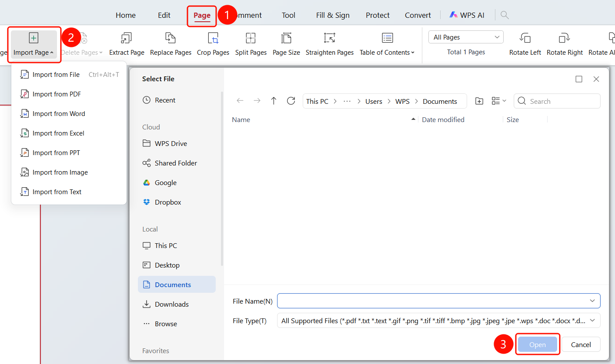The height and width of the screenshot is (364, 615).
Task: Expand Table of Contents dropdown
Action: tap(387, 44)
